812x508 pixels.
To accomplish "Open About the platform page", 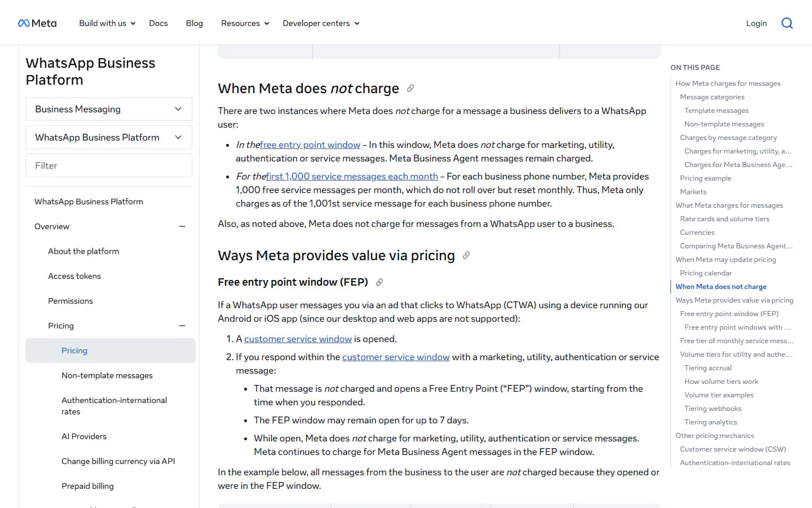I will (83, 251).
